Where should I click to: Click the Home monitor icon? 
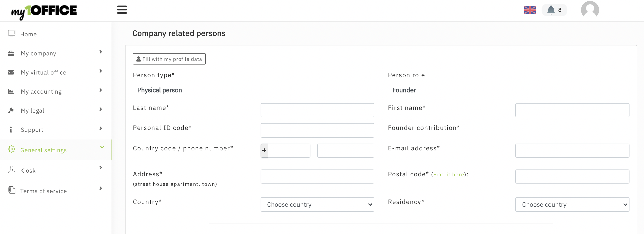coord(12,34)
